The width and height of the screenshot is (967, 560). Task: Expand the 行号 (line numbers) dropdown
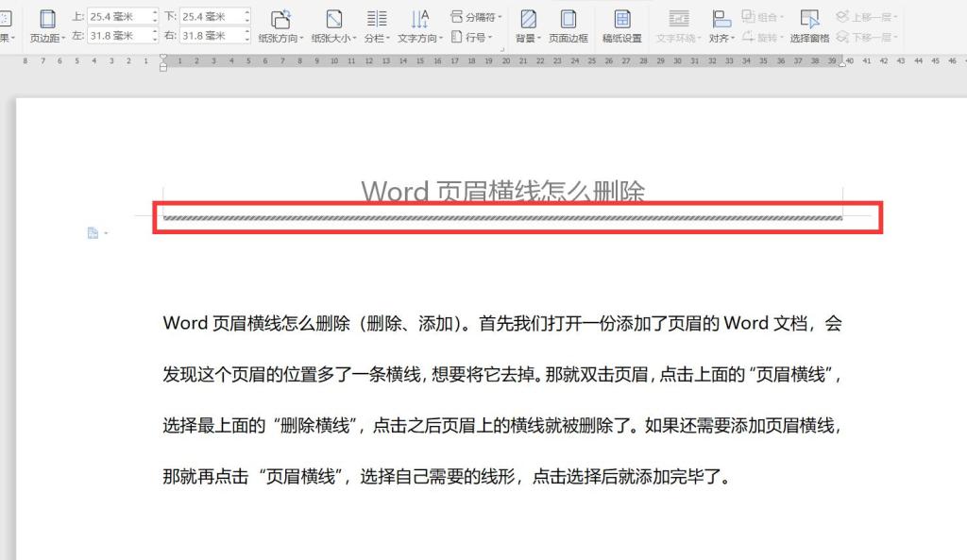472,37
